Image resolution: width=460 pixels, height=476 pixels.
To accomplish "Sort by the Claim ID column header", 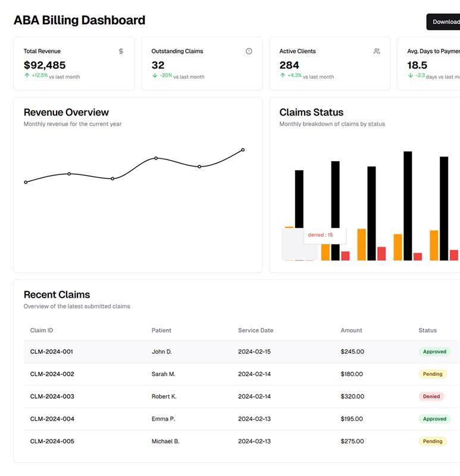I will pyautogui.click(x=42, y=330).
